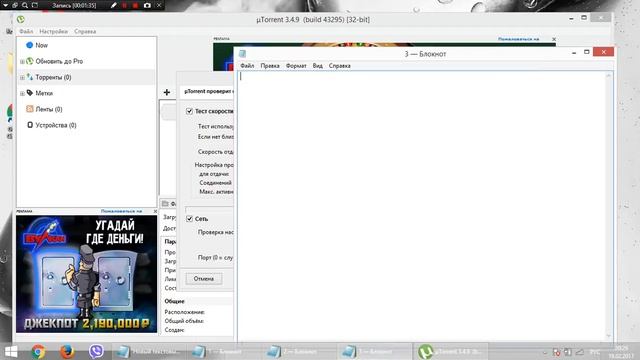Open Viber from taskbar
The image size is (640, 360).
point(96,351)
